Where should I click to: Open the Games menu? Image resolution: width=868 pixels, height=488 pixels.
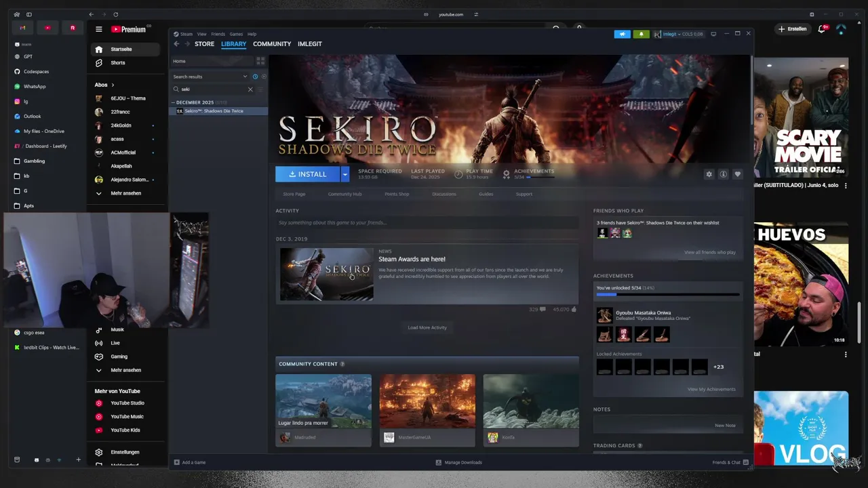(236, 34)
